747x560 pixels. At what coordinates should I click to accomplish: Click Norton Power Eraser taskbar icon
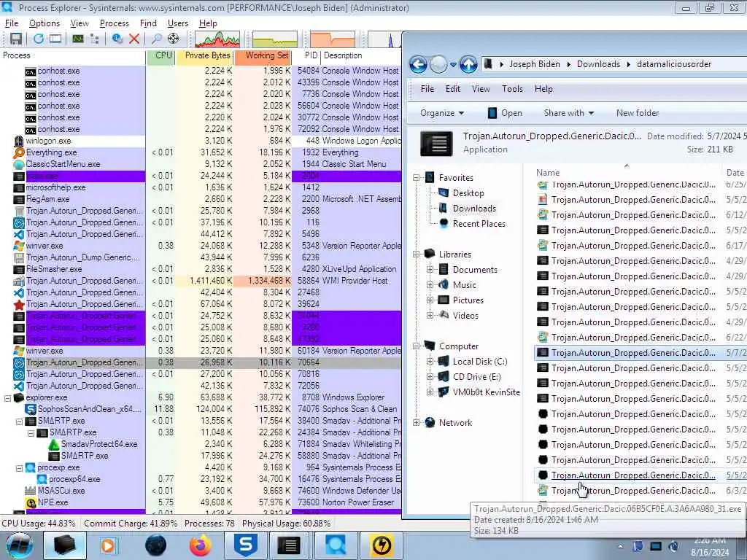(382, 545)
